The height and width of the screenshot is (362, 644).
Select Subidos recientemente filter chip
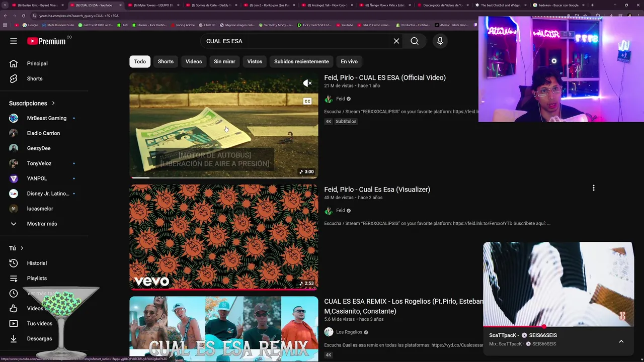[301, 62]
